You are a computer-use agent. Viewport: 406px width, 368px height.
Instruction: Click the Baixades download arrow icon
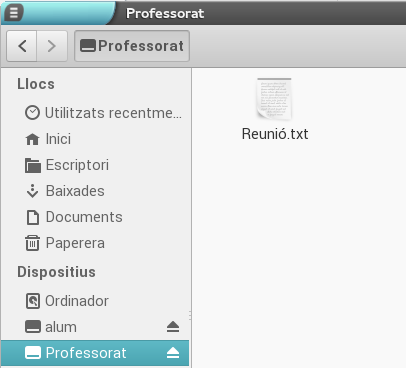(32, 191)
